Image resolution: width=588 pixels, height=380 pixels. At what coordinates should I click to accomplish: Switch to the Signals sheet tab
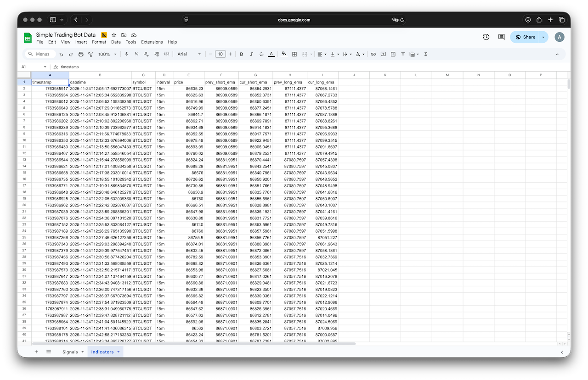click(x=70, y=352)
